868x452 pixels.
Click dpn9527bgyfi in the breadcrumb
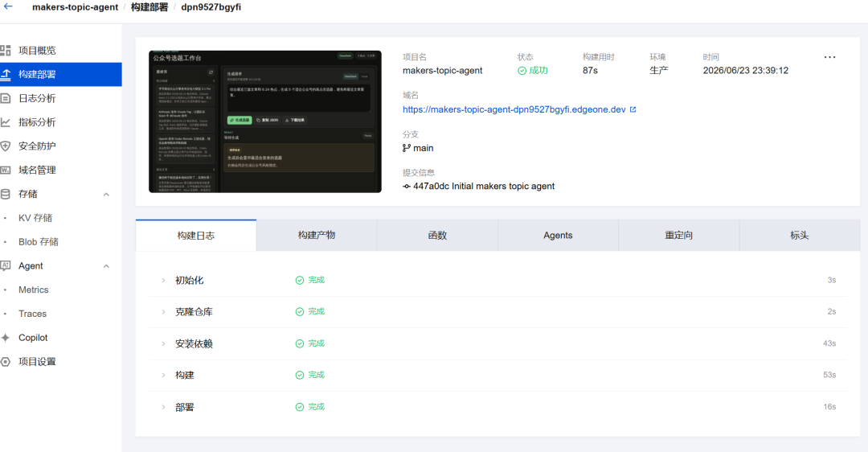coord(211,7)
